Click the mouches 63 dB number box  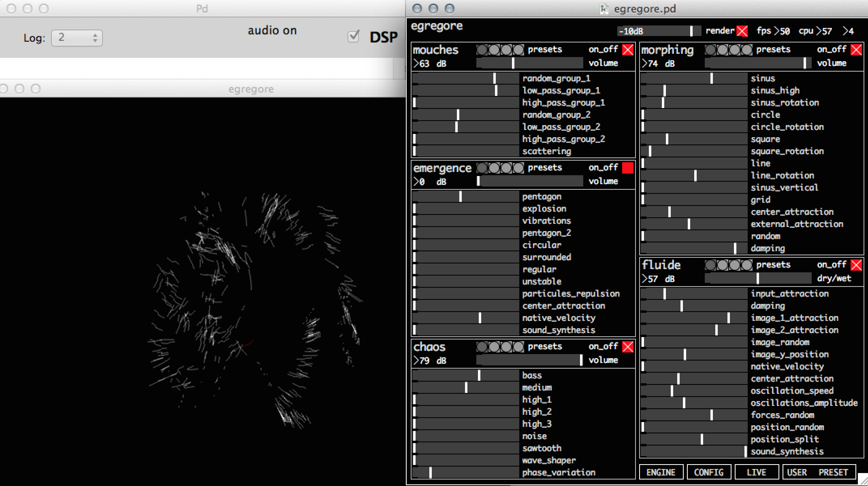point(422,64)
